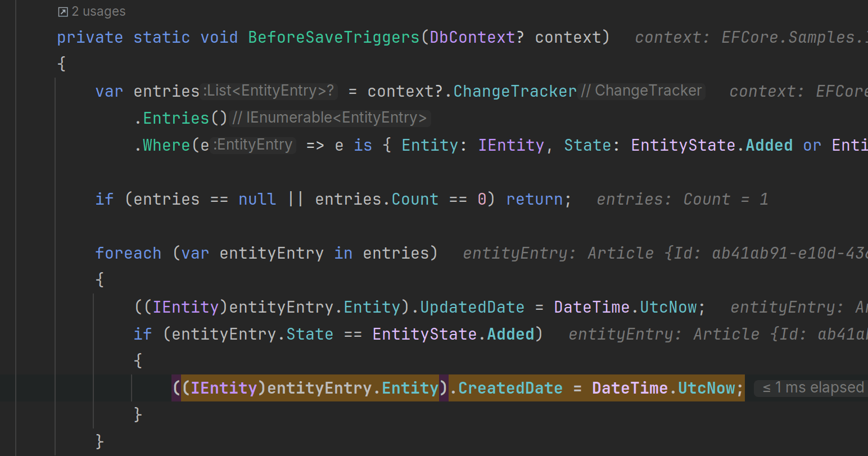Click the icon beside "2 usages"
The image size is (868, 456).
63,12
